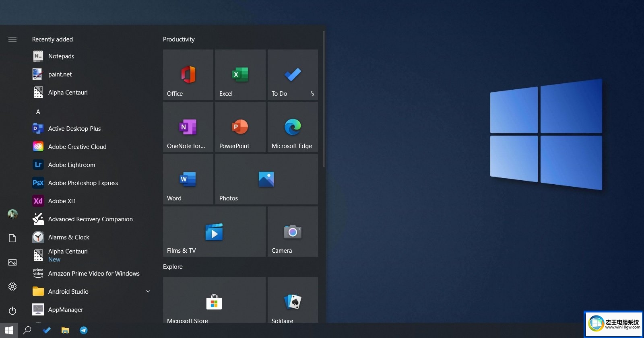This screenshot has width=644, height=338.
Task: Open Films & TV tile
Action: coord(214,231)
